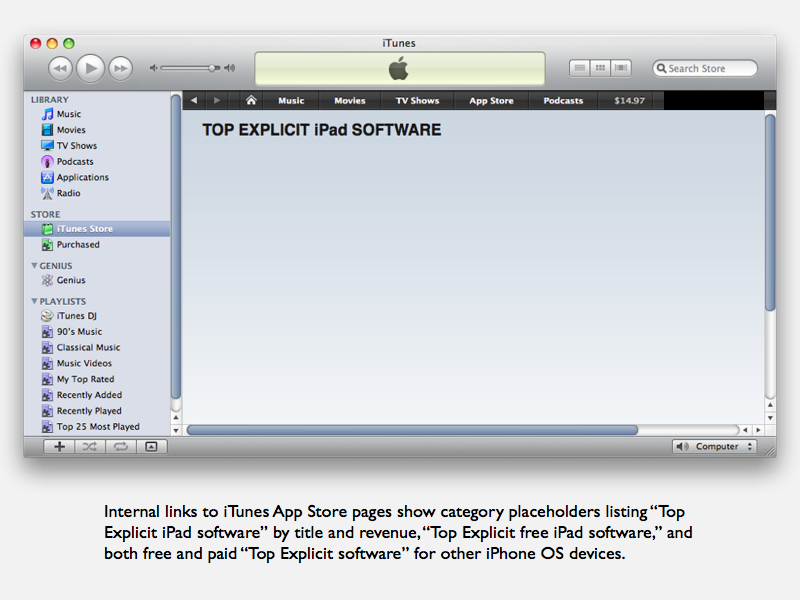The height and width of the screenshot is (600, 800).
Task: Click the Play button
Action: click(x=90, y=68)
